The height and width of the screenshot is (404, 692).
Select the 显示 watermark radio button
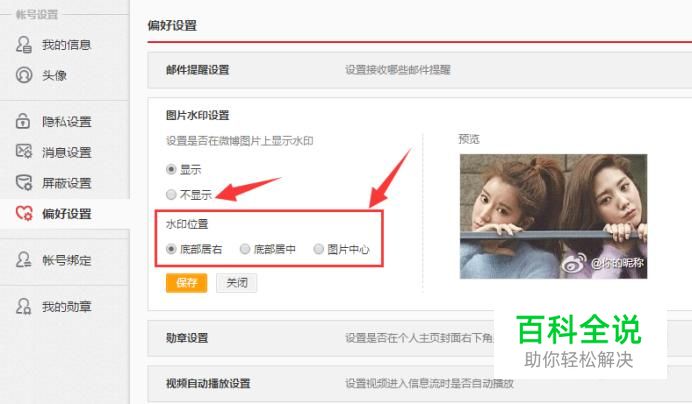coord(171,169)
